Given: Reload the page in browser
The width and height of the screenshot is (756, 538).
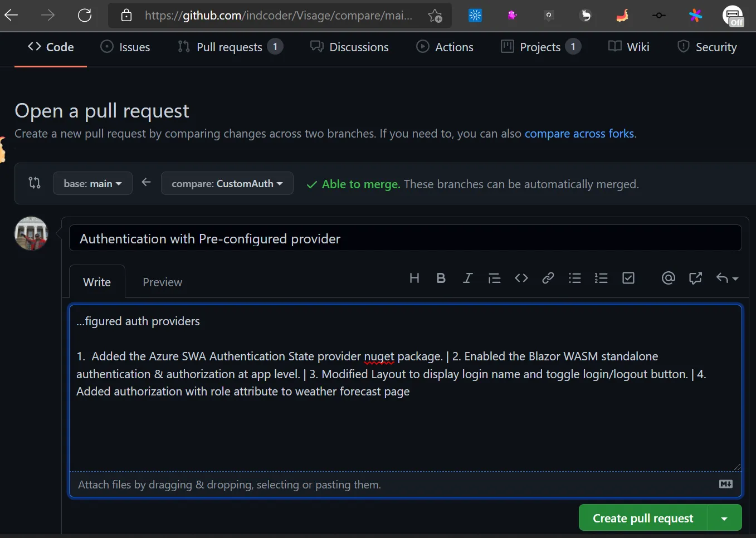Looking at the screenshot, I should pos(85,15).
